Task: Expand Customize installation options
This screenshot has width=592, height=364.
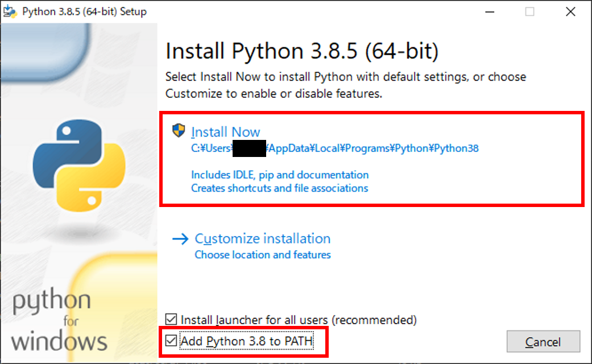Action: point(262,239)
